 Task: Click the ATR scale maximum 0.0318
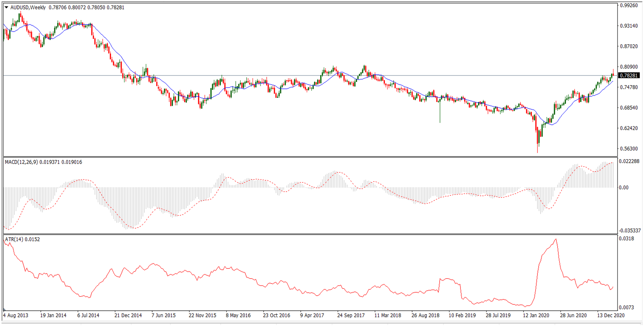(x=627, y=239)
